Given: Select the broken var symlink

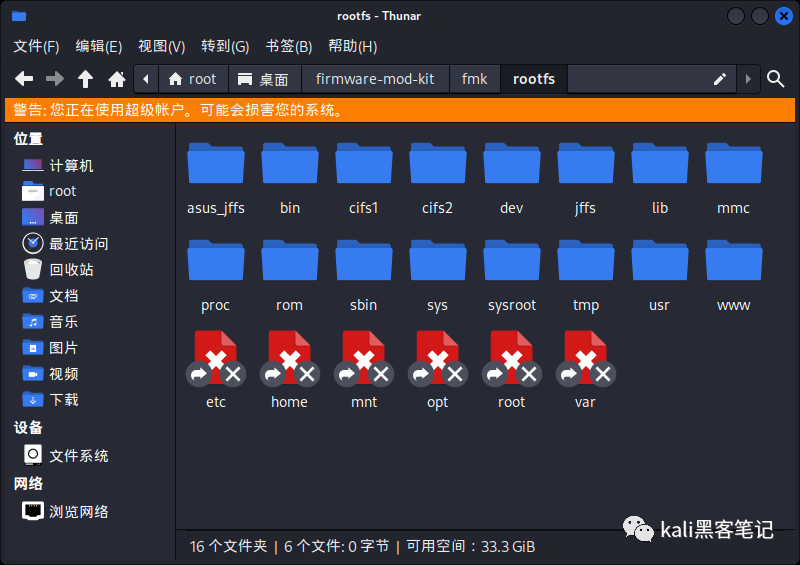Looking at the screenshot, I should (x=586, y=370).
